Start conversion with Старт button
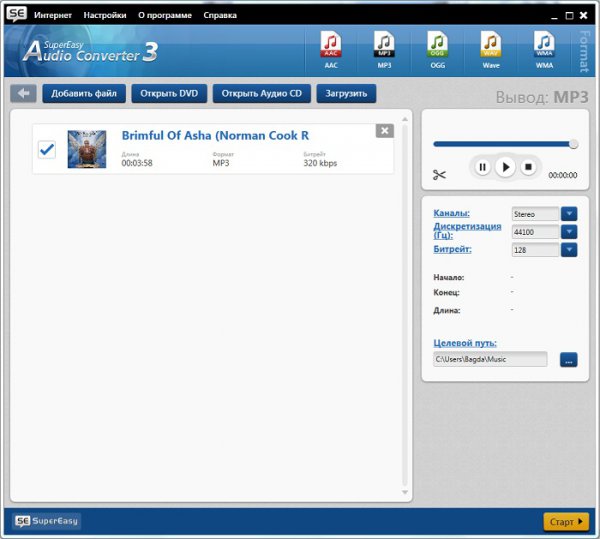 point(566,521)
